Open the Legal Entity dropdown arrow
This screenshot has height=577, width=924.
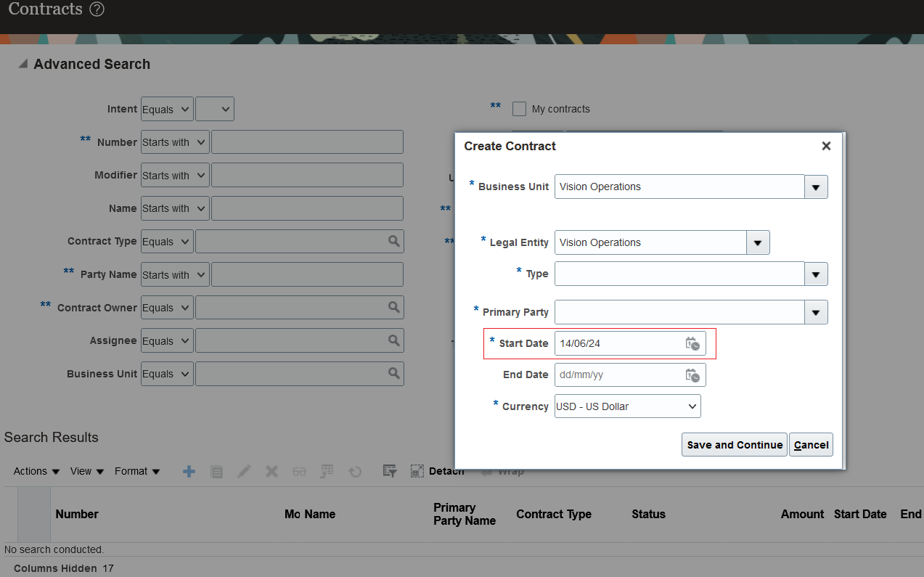point(758,242)
